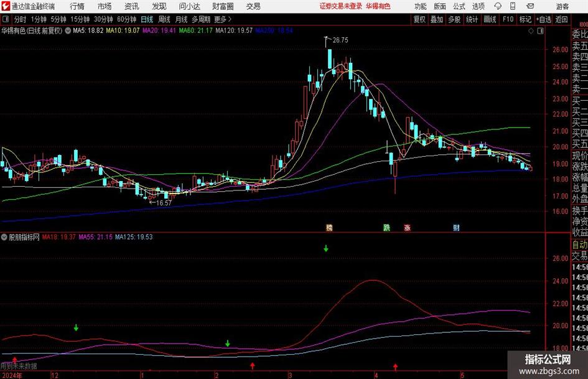Click green down arrow signal above indicator peak
This screenshot has width=588, height=379.
326,248
